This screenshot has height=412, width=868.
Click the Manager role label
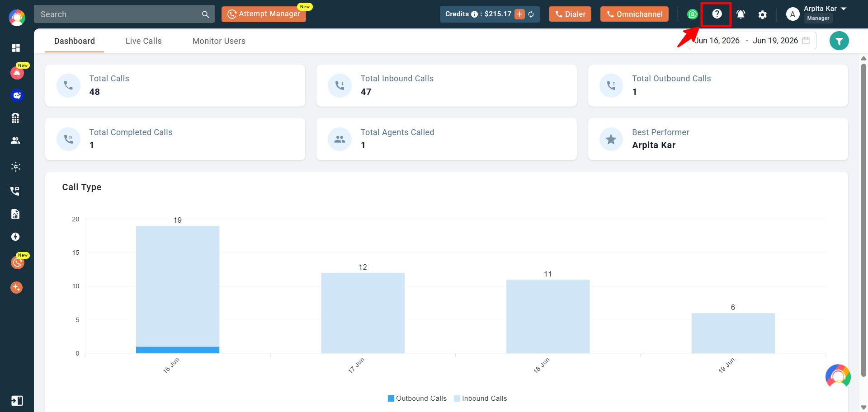(818, 18)
